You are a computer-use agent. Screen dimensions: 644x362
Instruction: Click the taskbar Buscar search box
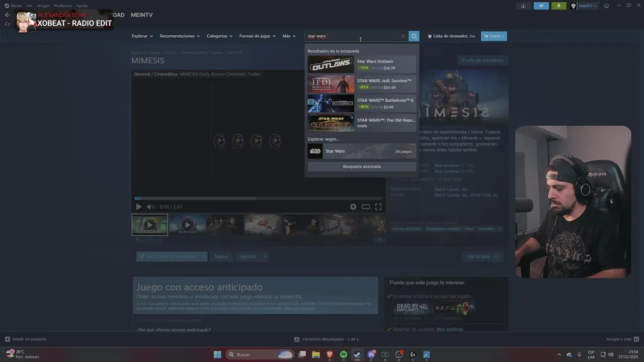[260, 354]
